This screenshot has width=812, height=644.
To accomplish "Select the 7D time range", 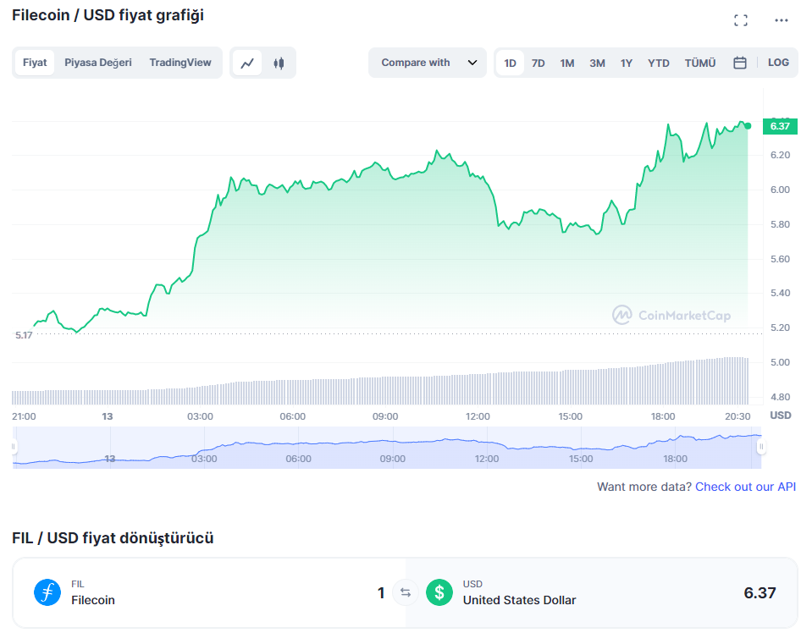I will (538, 63).
